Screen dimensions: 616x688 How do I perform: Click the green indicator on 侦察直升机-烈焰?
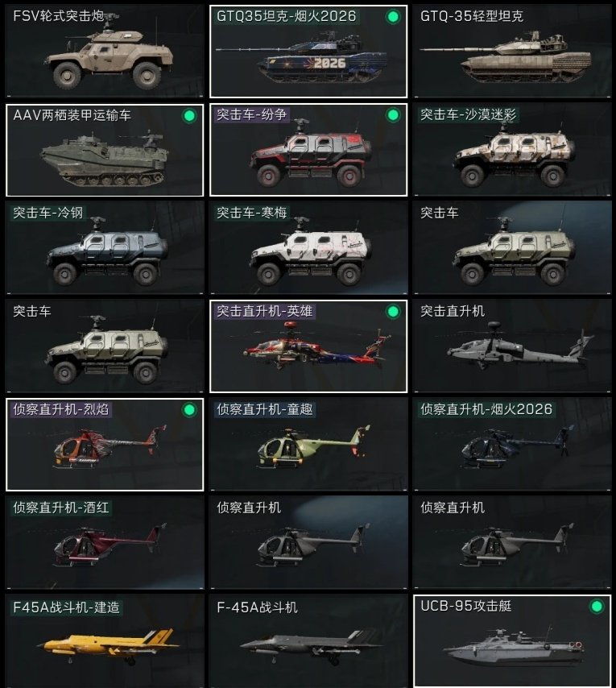pyautogui.click(x=189, y=410)
